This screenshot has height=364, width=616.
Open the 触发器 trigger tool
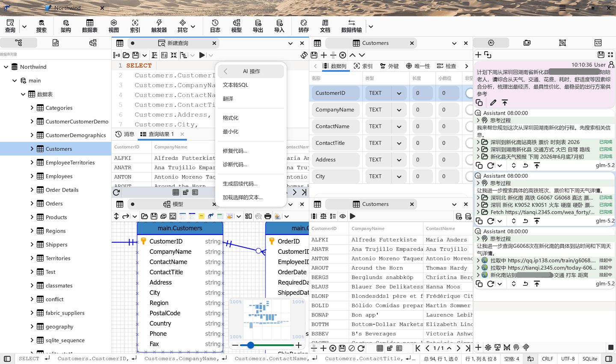click(159, 26)
